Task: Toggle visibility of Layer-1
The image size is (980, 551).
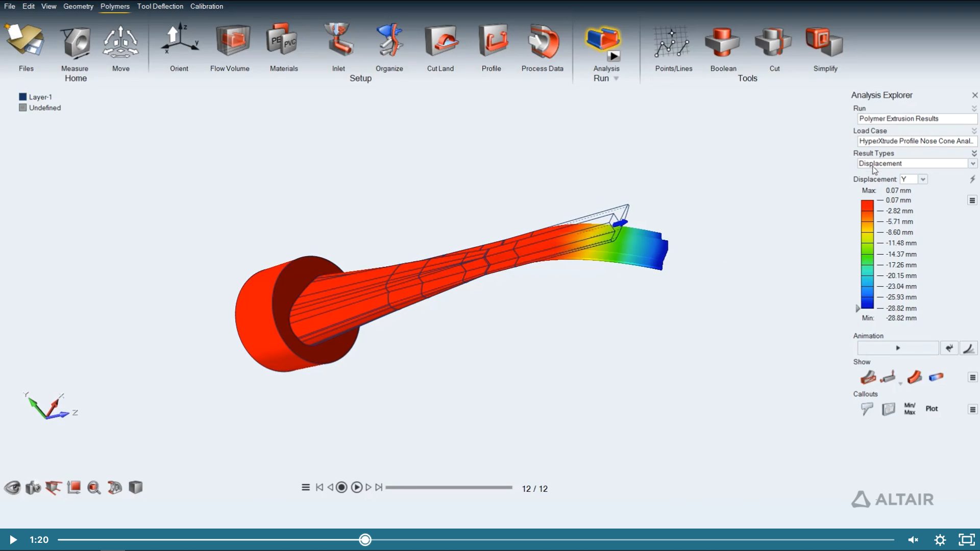Action: coord(22,96)
